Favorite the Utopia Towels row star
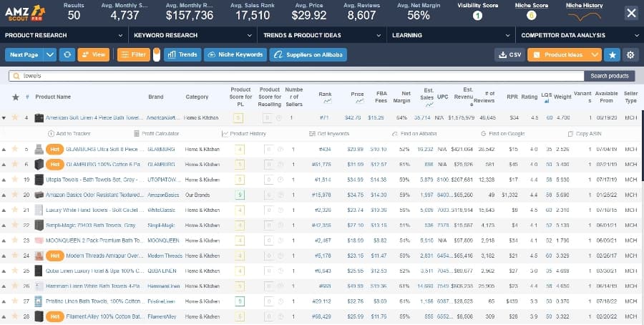 [15, 180]
